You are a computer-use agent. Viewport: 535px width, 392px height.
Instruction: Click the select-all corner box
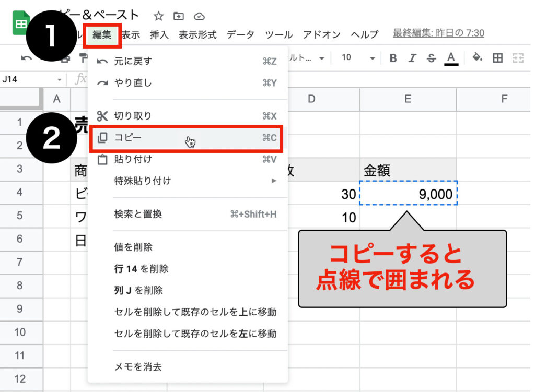(x=21, y=99)
